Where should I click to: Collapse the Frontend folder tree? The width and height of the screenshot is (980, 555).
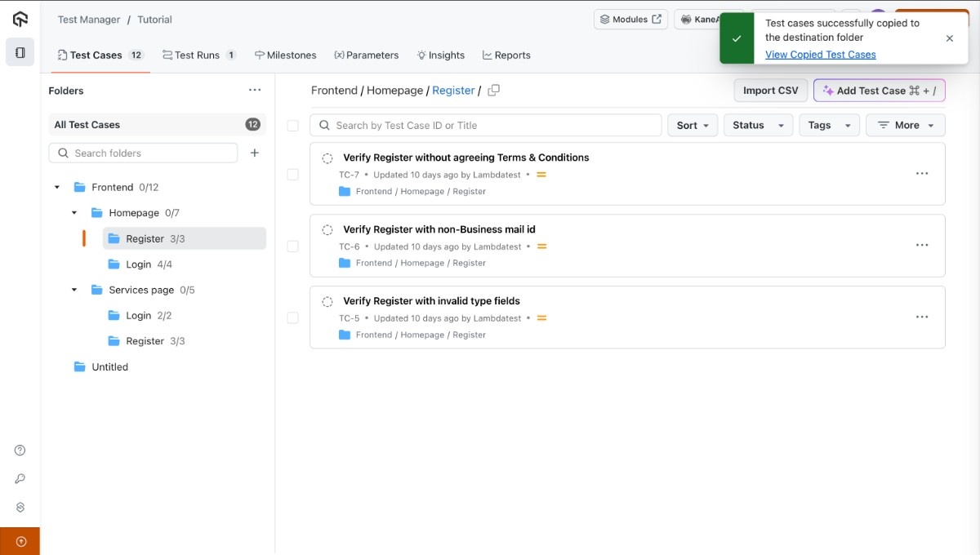[x=57, y=188]
